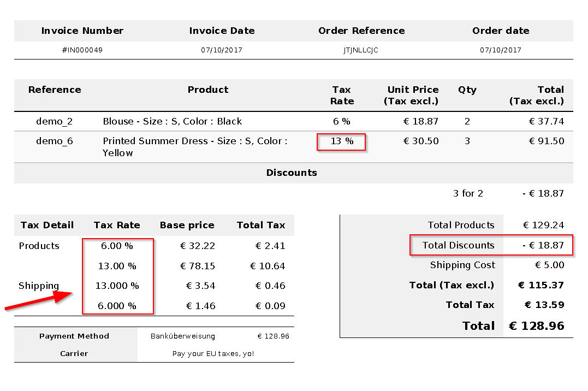Select the 3 for 2 discount label

(x=468, y=193)
